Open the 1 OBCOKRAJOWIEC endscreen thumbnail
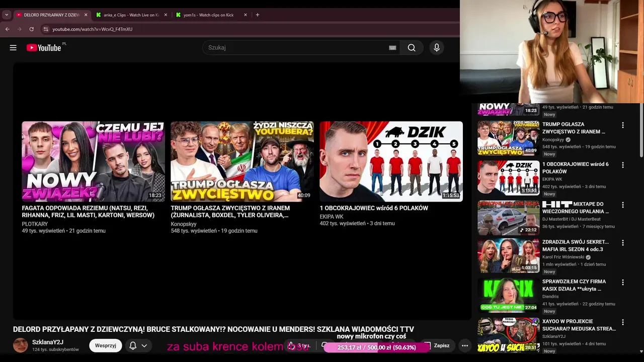Screen dimensions: 644x362 (391, 161)
